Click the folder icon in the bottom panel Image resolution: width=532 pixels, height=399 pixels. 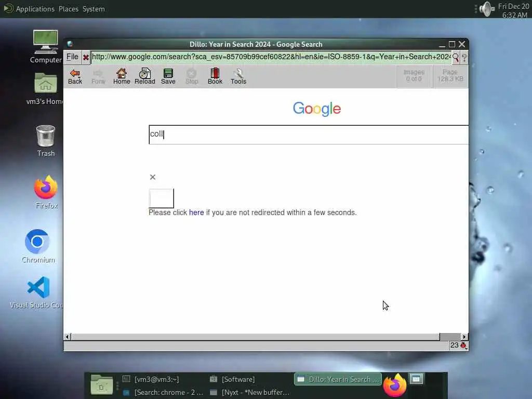(101, 385)
